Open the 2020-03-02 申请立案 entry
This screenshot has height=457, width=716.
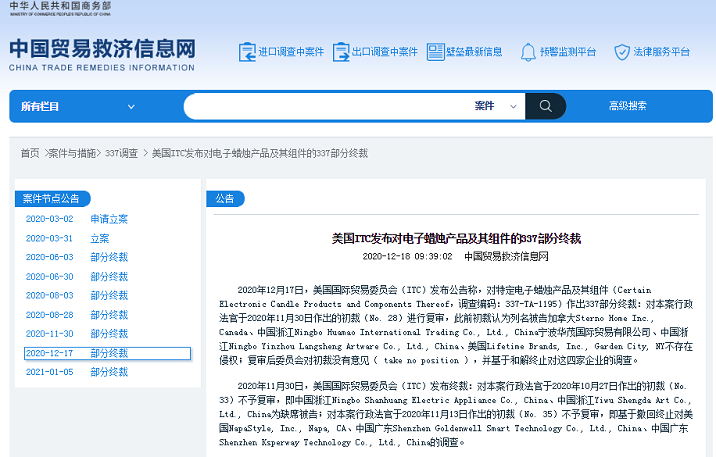pos(77,219)
